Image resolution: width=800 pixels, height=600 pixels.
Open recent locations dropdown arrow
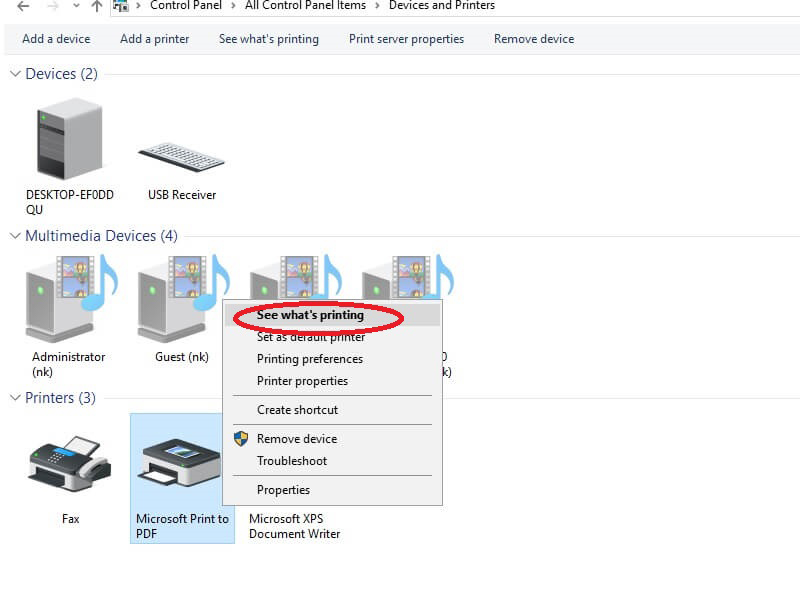pyautogui.click(x=74, y=6)
